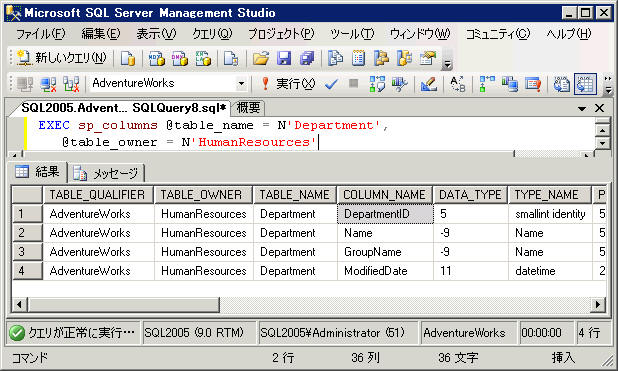Image resolution: width=618 pixels, height=371 pixels.
Task: Click the TYPE_NAME column header
Action: tap(549, 195)
